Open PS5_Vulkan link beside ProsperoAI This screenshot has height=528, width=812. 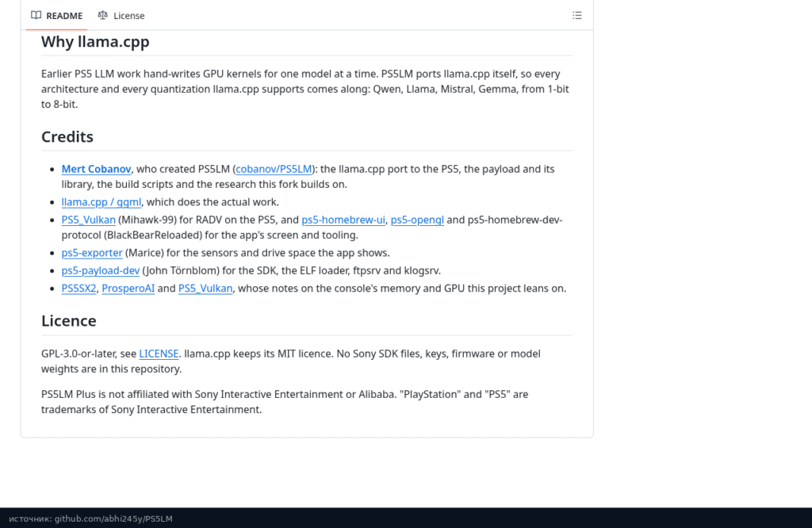click(x=205, y=288)
